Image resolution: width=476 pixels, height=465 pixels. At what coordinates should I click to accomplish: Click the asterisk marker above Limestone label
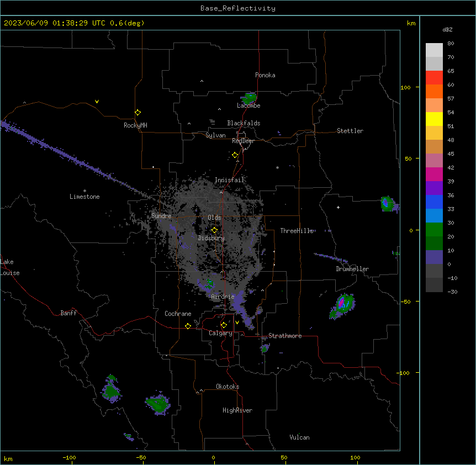[x=84, y=191]
